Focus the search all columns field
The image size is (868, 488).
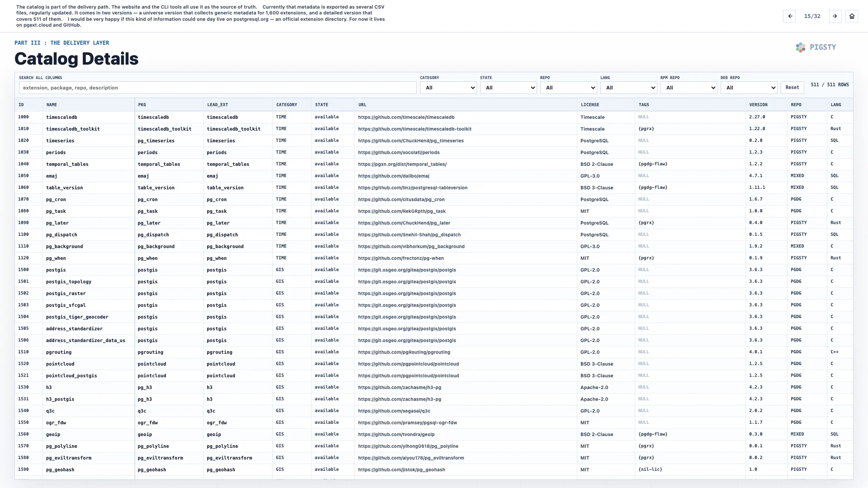[x=217, y=88]
